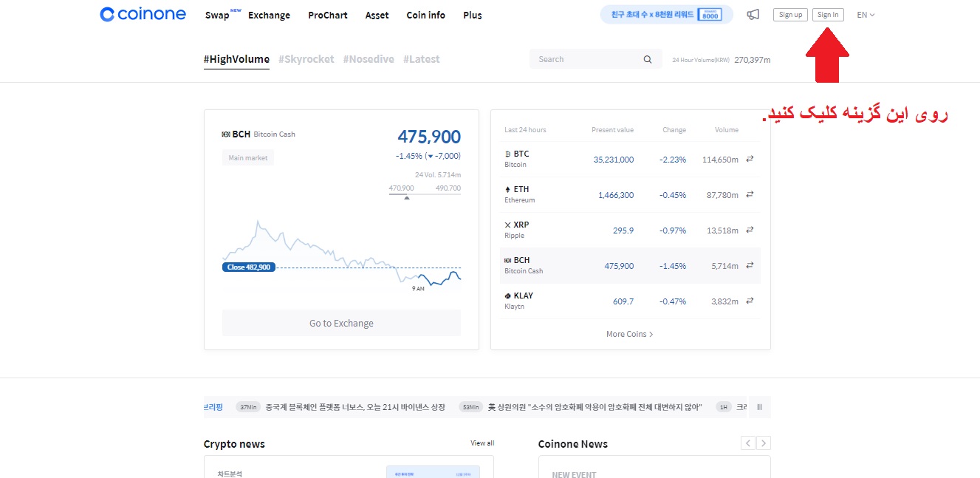980x478 pixels.
Task: Click the Go to Exchange button
Action: (341, 323)
